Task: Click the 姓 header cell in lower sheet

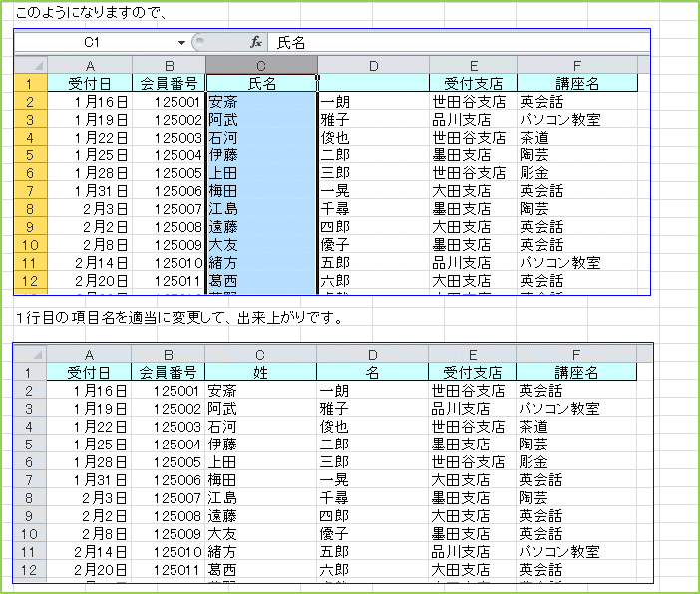Action: coord(260,372)
